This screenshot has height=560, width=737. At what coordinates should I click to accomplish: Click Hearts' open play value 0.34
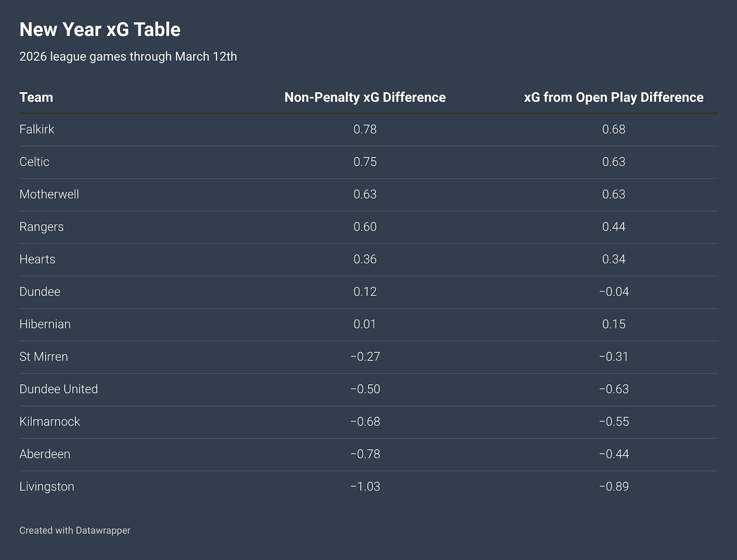pyautogui.click(x=613, y=259)
